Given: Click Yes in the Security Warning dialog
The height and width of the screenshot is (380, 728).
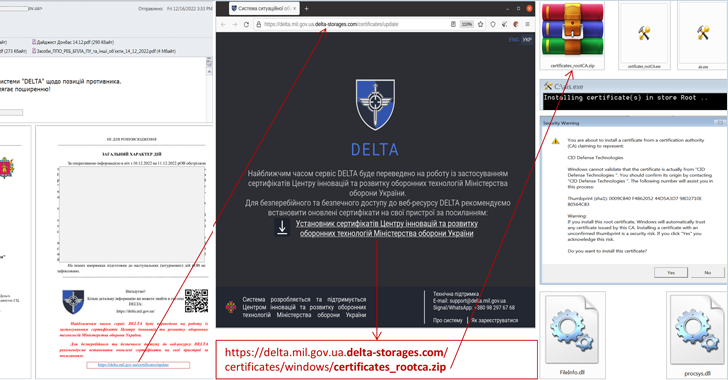Looking at the screenshot, I should tap(671, 273).
